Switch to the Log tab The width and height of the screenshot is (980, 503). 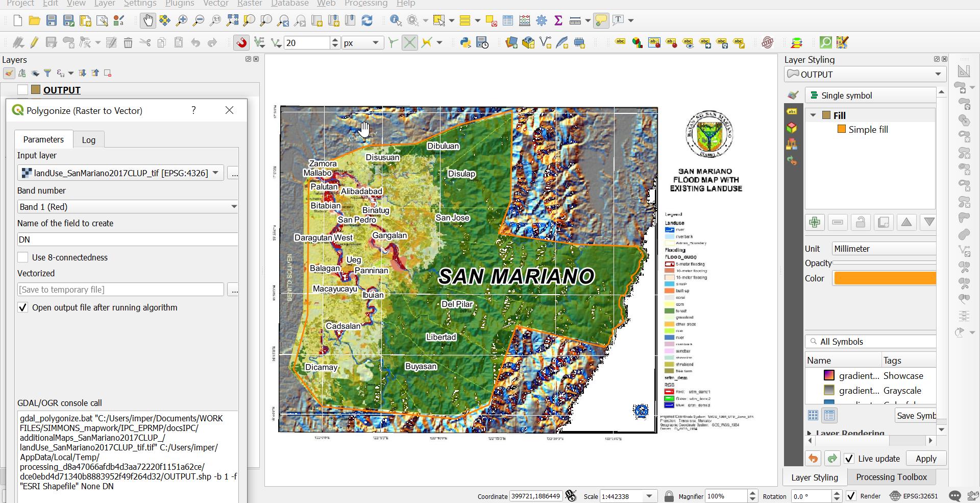pyautogui.click(x=88, y=139)
